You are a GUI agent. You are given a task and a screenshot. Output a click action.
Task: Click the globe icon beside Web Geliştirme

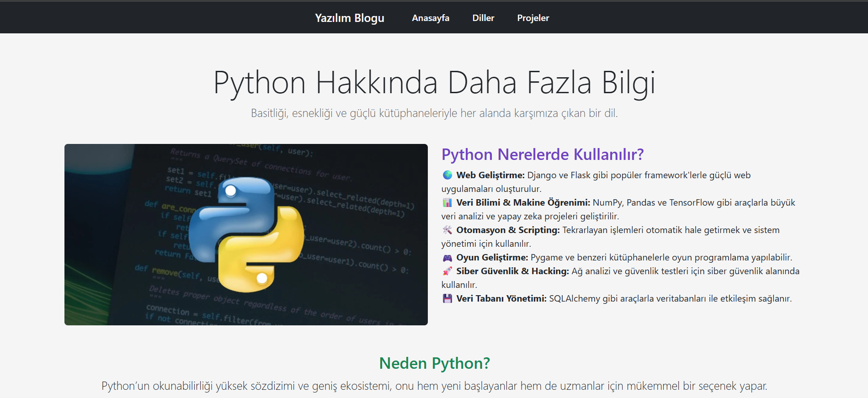(x=447, y=175)
